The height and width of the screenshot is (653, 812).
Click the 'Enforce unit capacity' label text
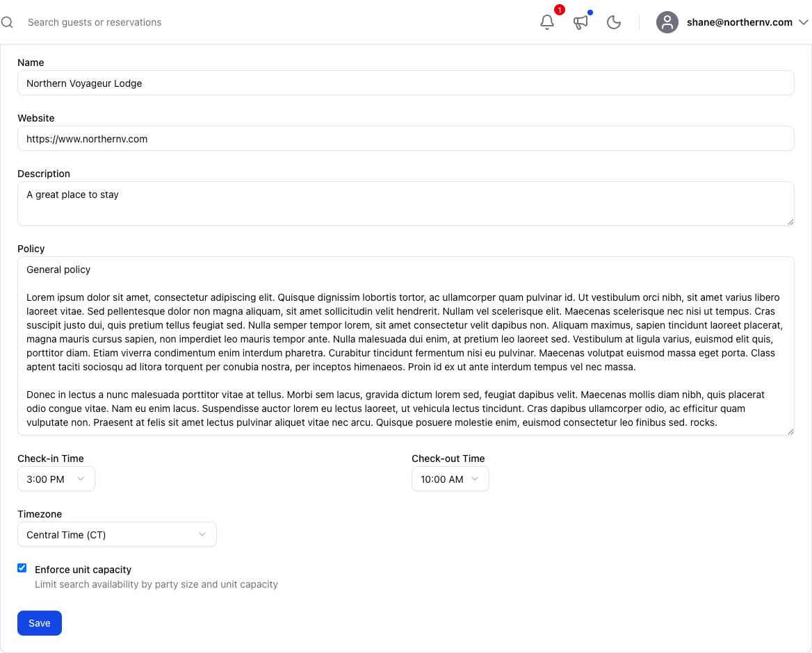[83, 570]
